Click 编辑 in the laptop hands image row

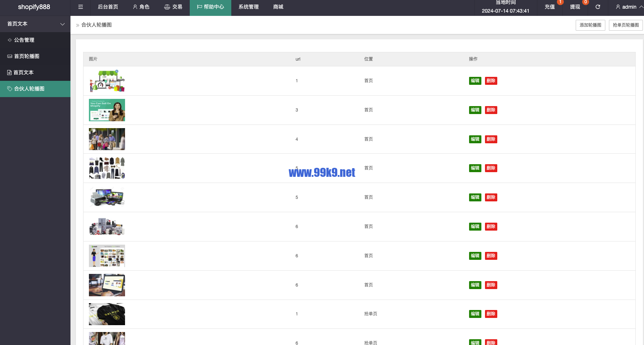coord(475,285)
